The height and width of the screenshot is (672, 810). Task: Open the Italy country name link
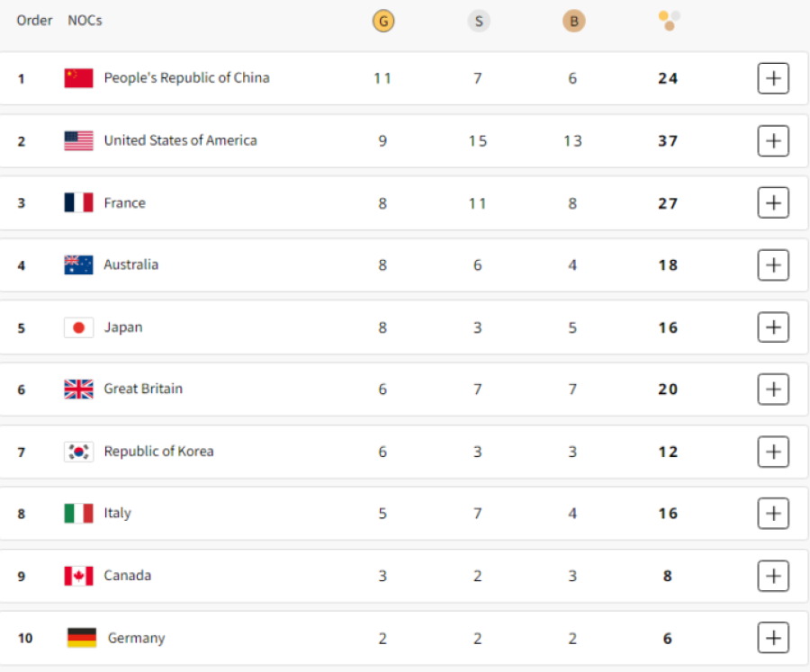[x=117, y=514]
